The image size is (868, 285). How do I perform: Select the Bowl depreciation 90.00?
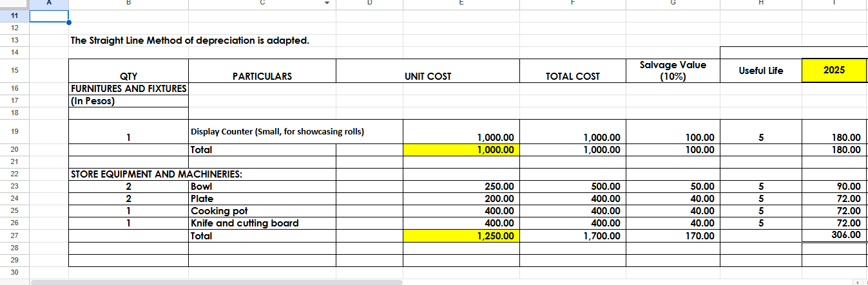coord(834,187)
